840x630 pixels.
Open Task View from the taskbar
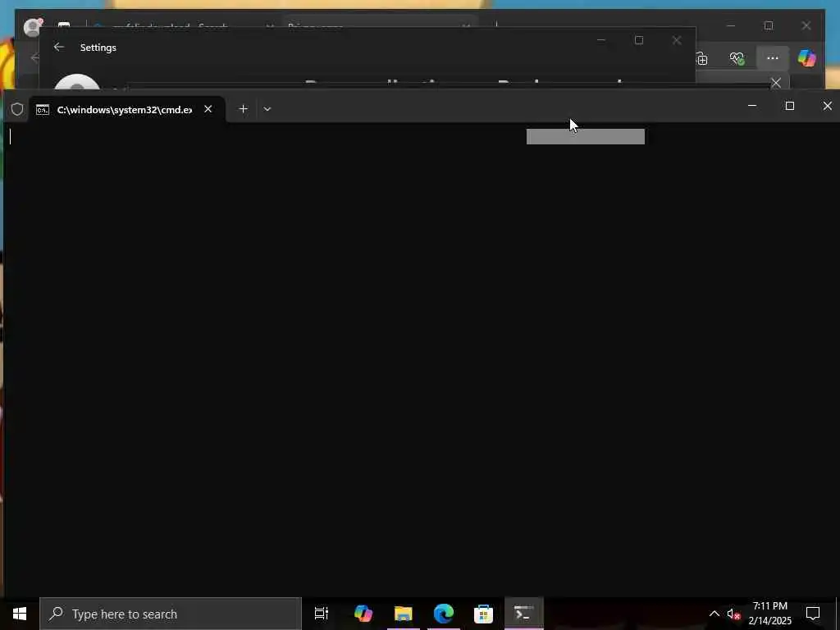pyautogui.click(x=322, y=614)
